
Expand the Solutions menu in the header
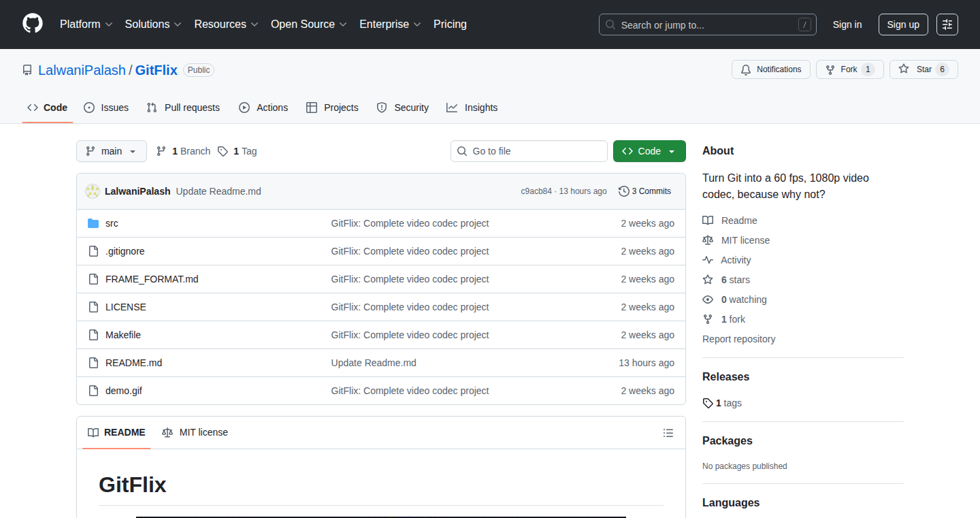click(153, 24)
